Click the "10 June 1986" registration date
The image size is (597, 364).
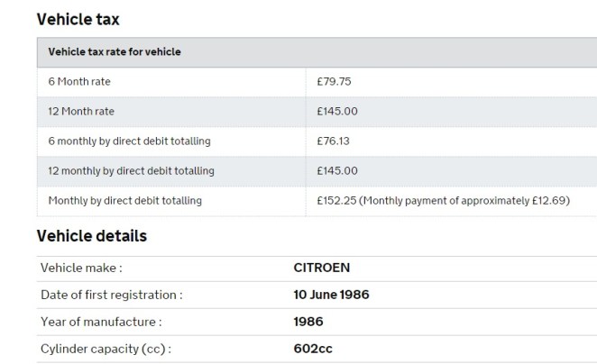pos(331,295)
